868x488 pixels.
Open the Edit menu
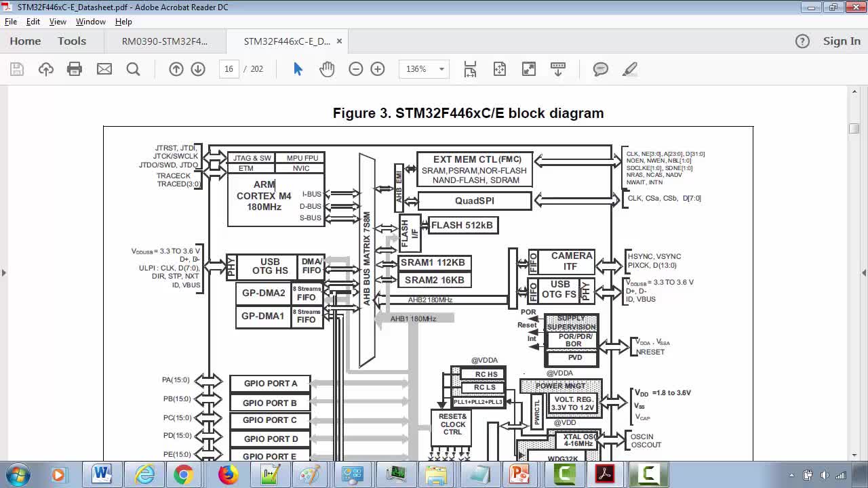pyautogui.click(x=33, y=22)
